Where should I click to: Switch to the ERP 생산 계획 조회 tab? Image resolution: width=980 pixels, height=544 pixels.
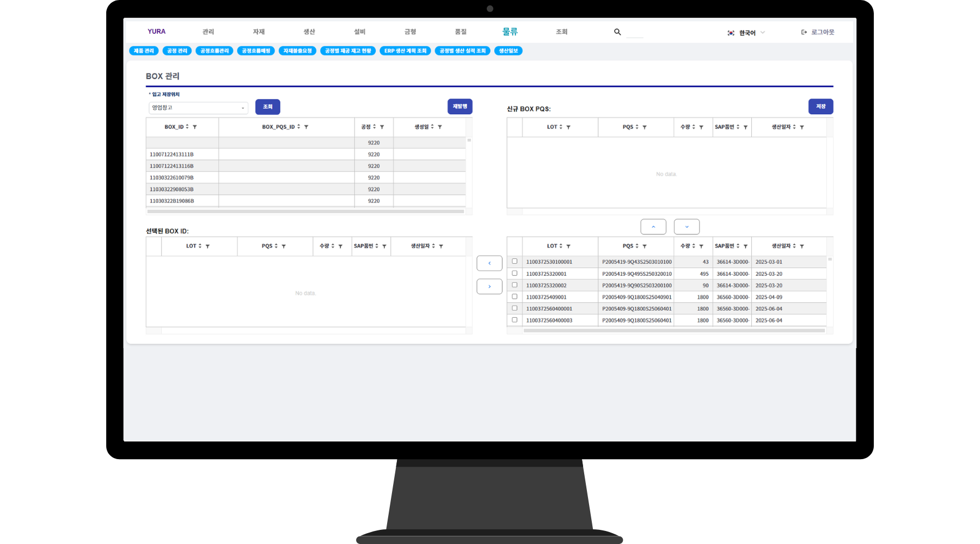point(405,51)
